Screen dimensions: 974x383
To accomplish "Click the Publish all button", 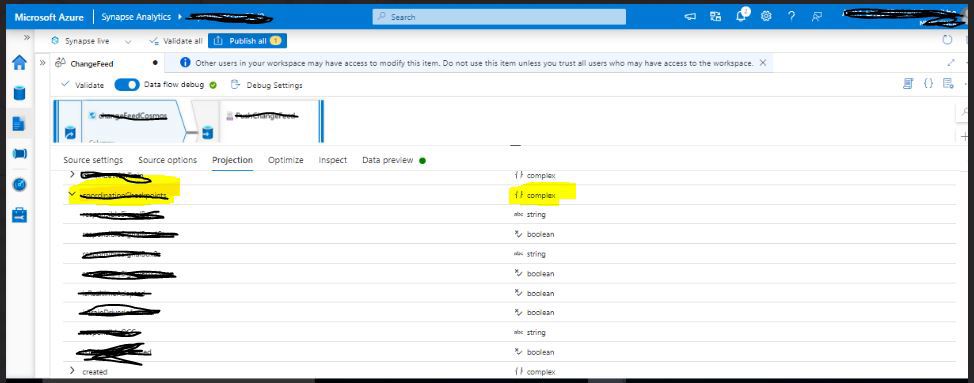I will point(247,41).
